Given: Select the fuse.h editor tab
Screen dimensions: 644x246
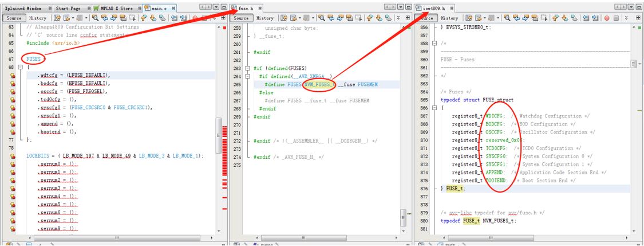Looking at the screenshot, I should [246, 8].
